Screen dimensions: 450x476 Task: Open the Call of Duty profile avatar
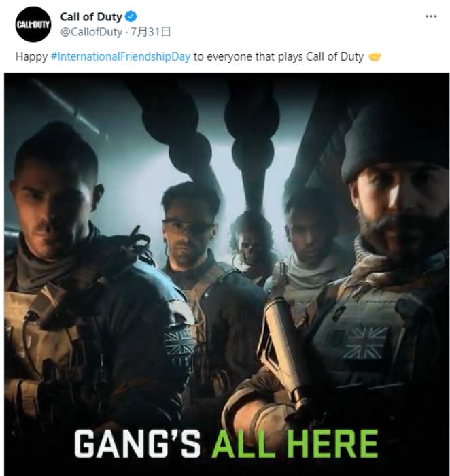(x=33, y=24)
